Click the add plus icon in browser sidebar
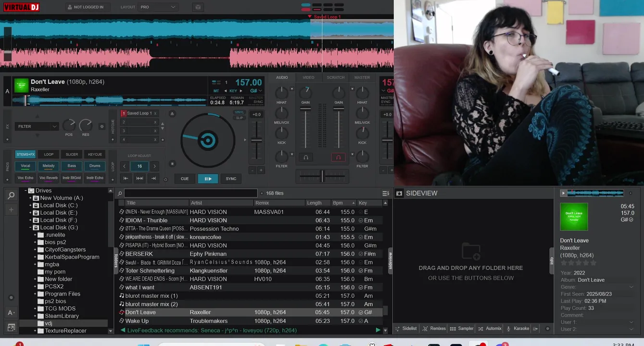This screenshot has height=346, width=644. (11, 210)
